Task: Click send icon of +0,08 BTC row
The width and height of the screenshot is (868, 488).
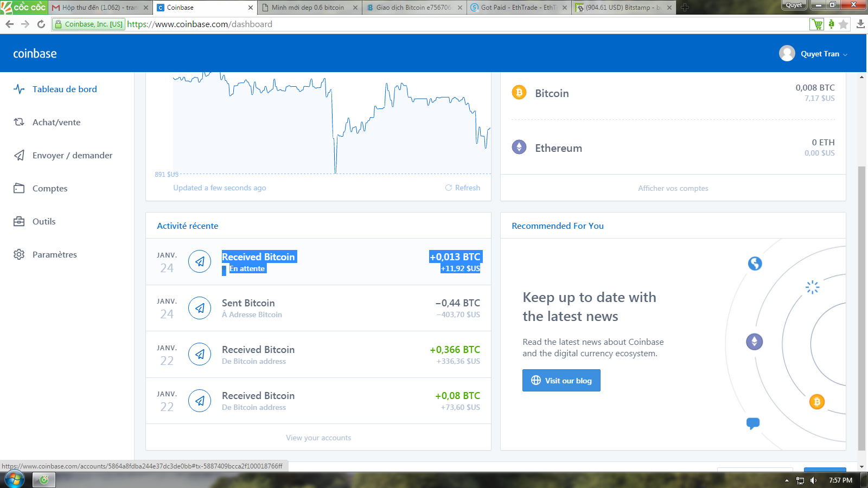Action: [200, 401]
